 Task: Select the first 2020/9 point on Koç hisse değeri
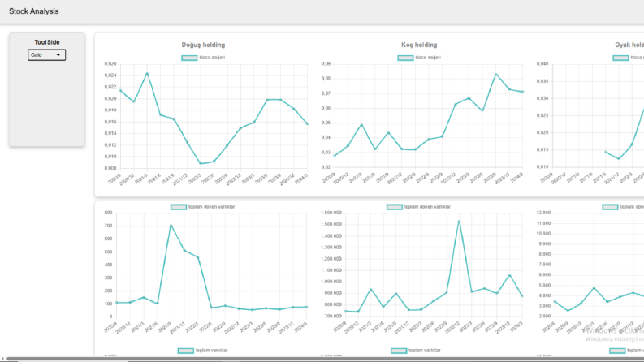pyautogui.click(x=335, y=156)
